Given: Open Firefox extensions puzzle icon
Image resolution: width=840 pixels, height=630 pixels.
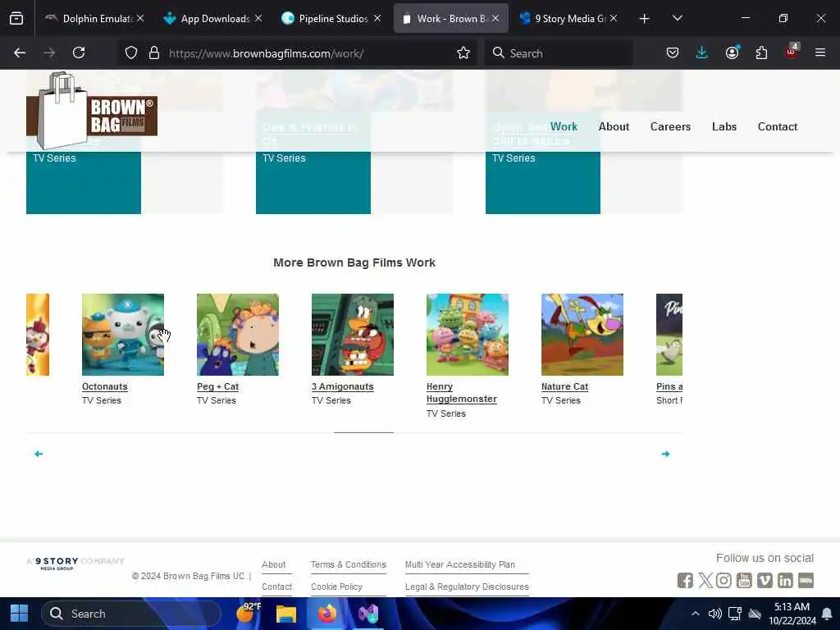Looking at the screenshot, I should (761, 52).
